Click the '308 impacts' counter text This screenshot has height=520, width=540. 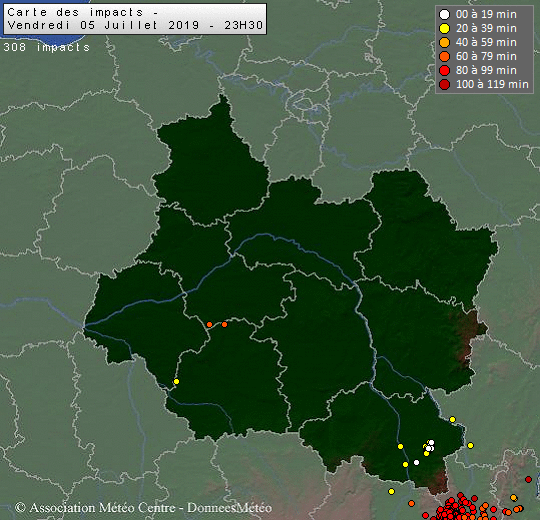pyautogui.click(x=46, y=47)
